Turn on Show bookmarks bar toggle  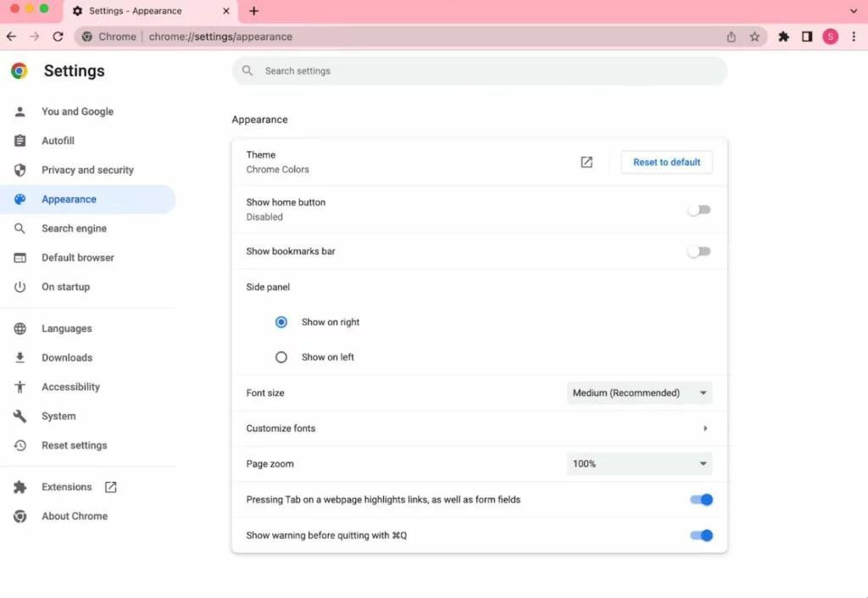point(699,251)
